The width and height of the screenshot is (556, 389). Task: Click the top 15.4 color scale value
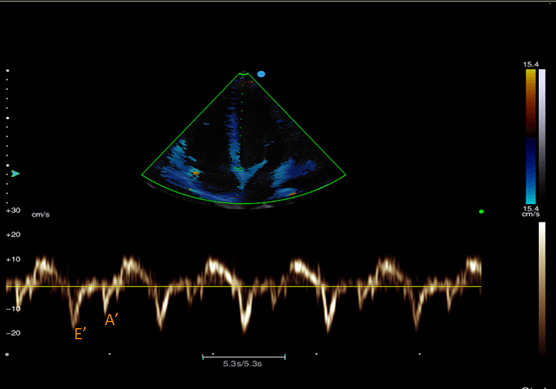[531, 65]
